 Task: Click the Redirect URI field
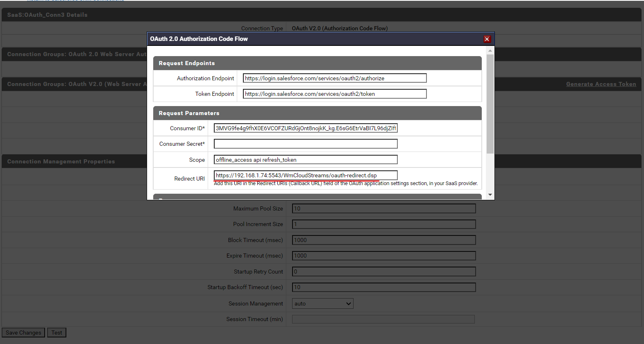(305, 175)
